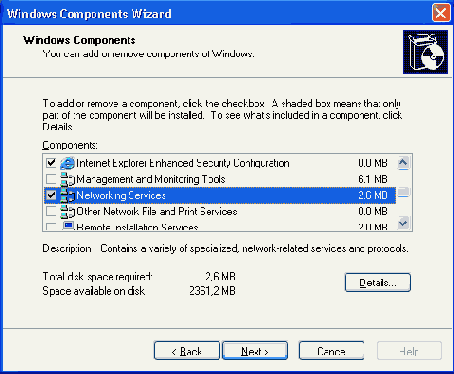Toggle the Networking Services checkbox
Viewport: 454px width, 374px height.
click(x=51, y=195)
